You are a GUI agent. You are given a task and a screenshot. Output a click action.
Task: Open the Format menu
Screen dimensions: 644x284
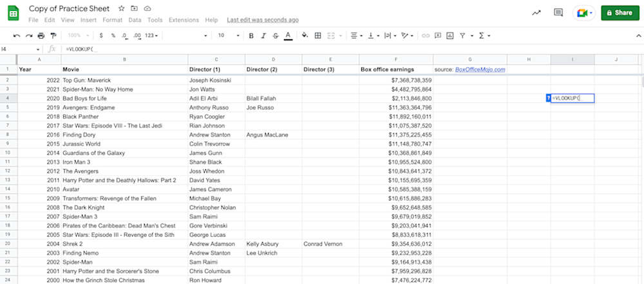(x=113, y=20)
